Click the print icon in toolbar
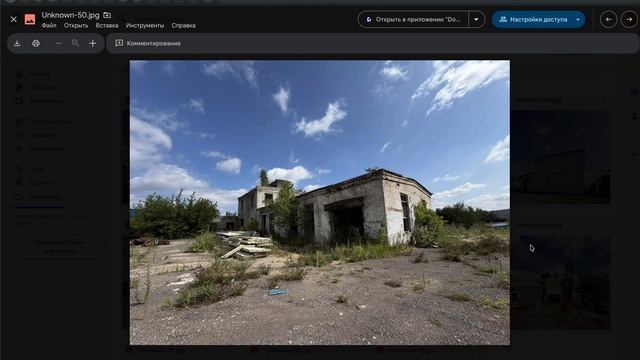Screen dimensions: 640x360 [36, 43]
